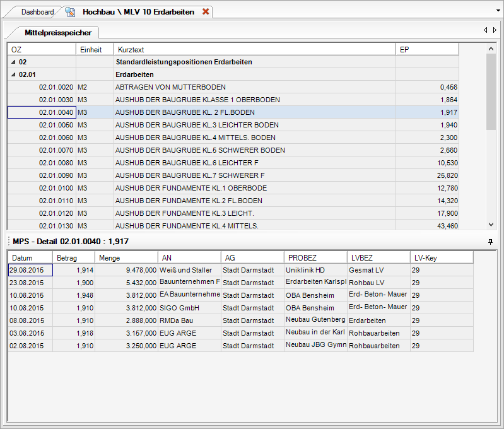Select row AUSHUB DER BAUGRUBE KL.3 LEICHTER BODEN

[x=233, y=125]
